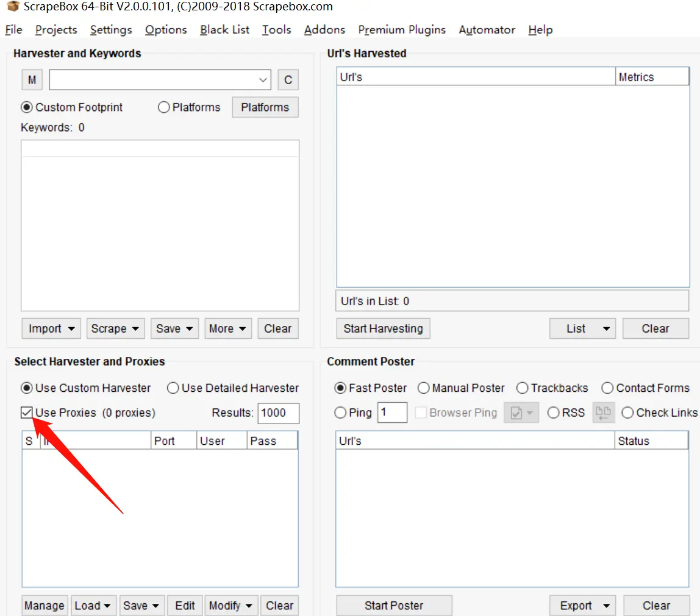Click the Url's column header in Url's Harvested
Image resolution: width=700 pixels, height=616 pixels.
(x=476, y=77)
